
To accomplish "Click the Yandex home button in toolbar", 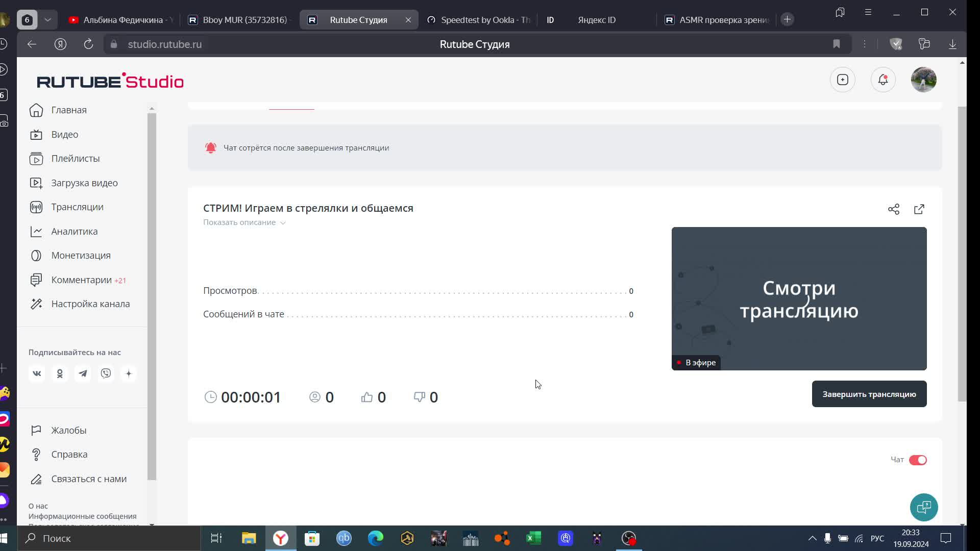I will click(x=60, y=44).
